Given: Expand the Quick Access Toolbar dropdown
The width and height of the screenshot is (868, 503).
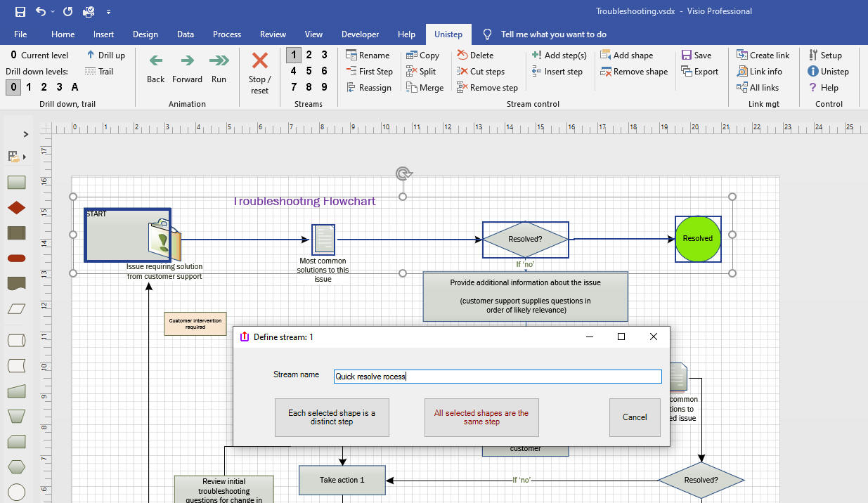Looking at the screenshot, I should 108,12.
